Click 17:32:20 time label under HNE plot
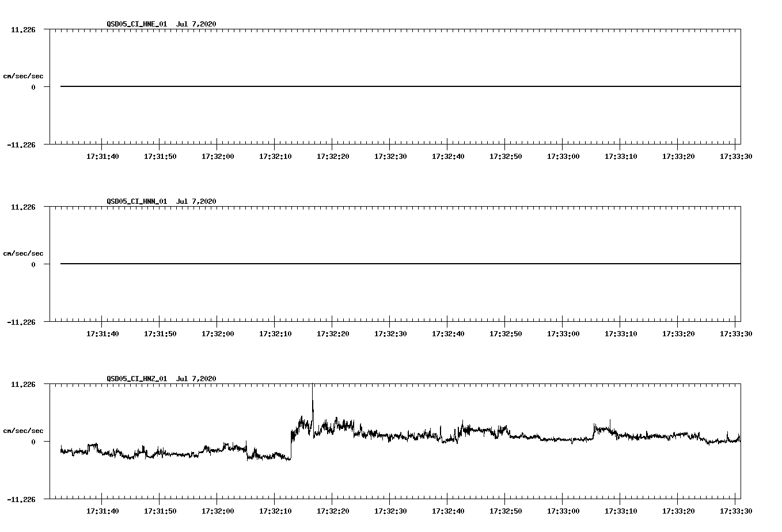This screenshot has width=782, height=532. (333, 156)
